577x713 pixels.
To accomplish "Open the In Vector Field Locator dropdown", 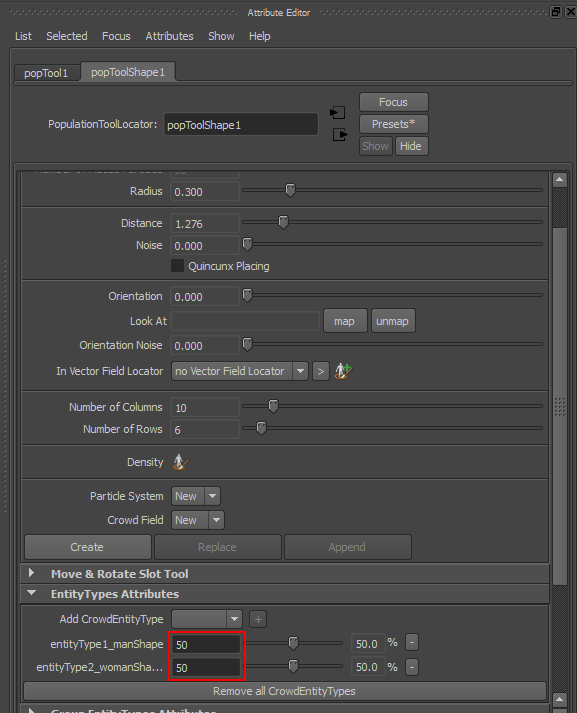I will click(x=240, y=371).
